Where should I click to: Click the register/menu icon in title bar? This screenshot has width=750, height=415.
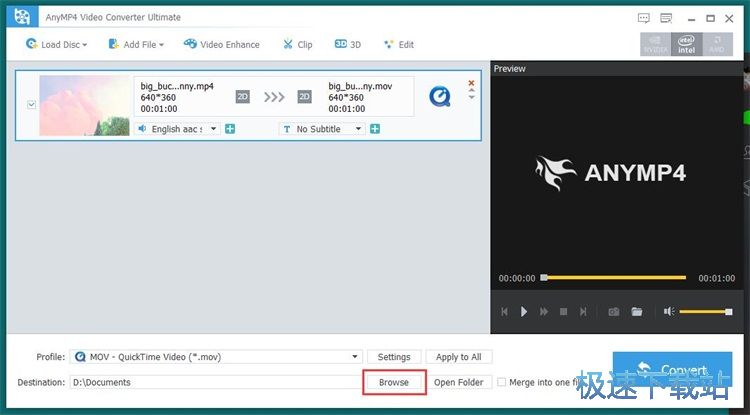click(666, 18)
